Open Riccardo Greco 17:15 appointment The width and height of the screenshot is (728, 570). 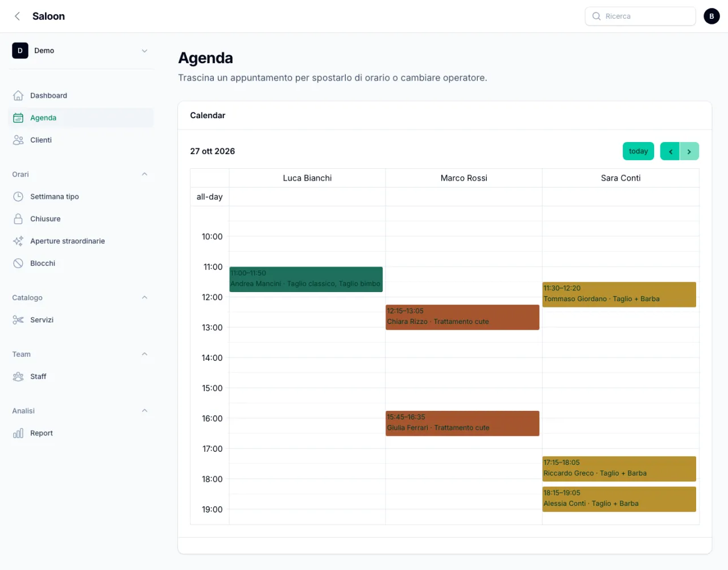pyautogui.click(x=619, y=469)
